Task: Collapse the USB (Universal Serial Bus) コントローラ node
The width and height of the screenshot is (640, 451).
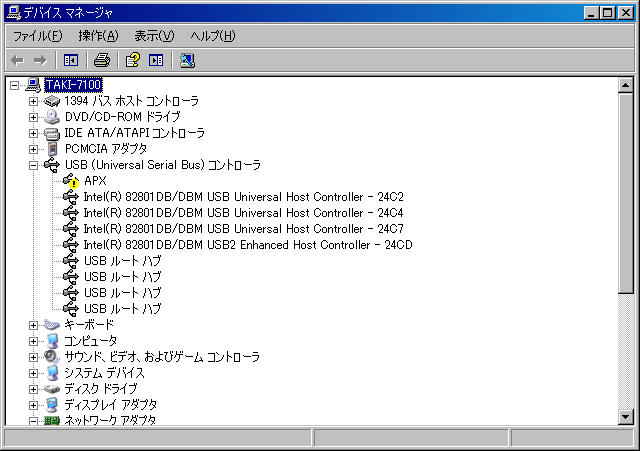Action: tap(33, 165)
